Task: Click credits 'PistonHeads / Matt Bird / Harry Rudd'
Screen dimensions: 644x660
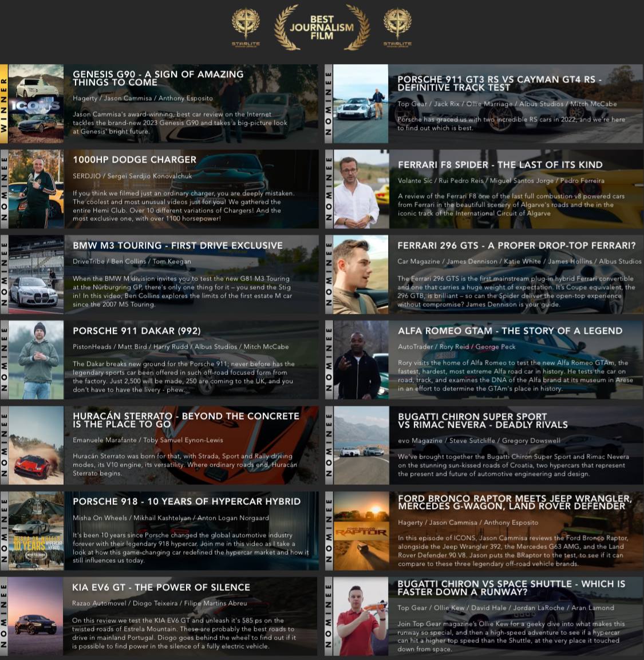Action: pos(180,347)
